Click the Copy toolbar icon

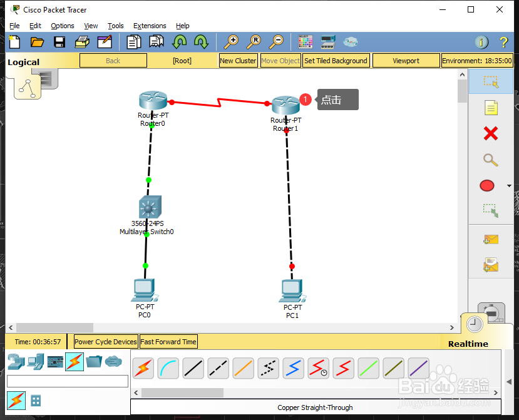[x=134, y=42]
